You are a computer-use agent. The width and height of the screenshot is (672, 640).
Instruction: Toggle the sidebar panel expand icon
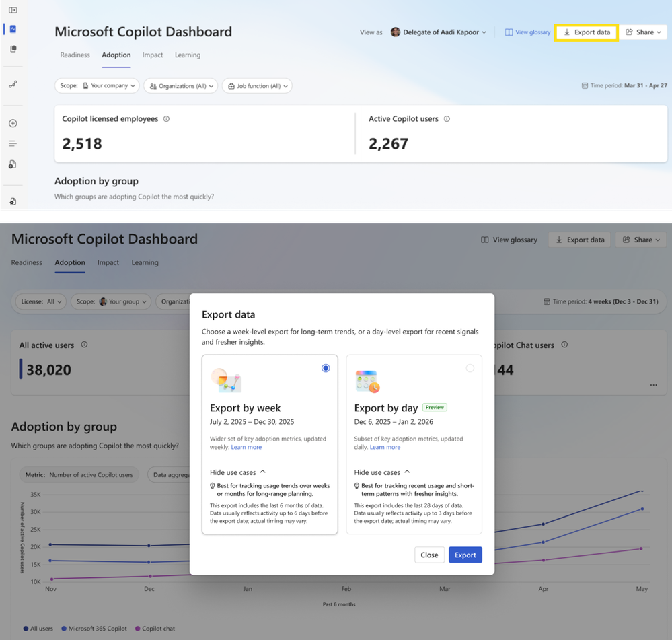point(13,10)
